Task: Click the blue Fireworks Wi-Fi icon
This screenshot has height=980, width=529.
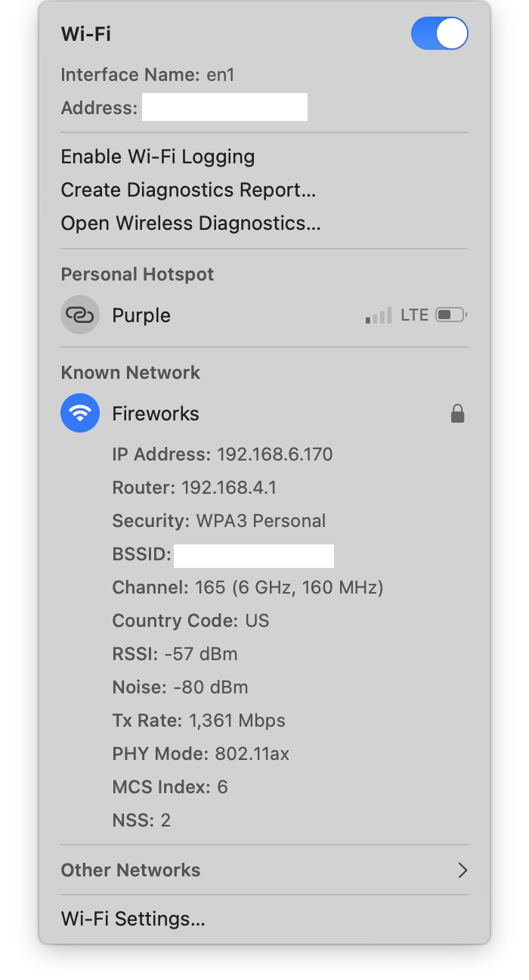Action: click(80, 413)
